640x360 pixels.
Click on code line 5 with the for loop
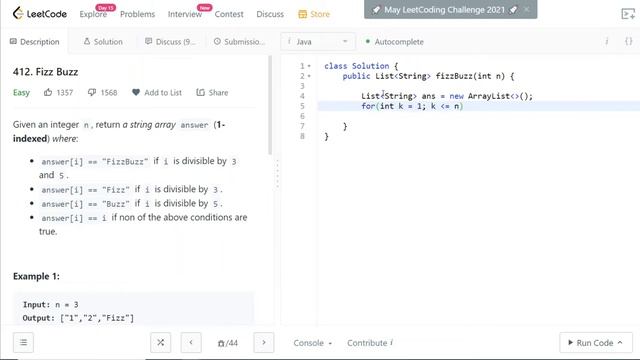pyautogui.click(x=478, y=106)
